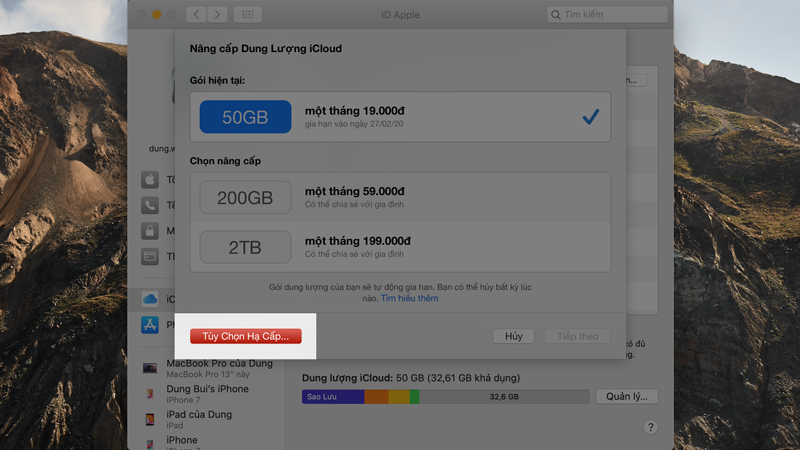
Task: Select the iCloud sidebar icon
Action: (x=149, y=299)
